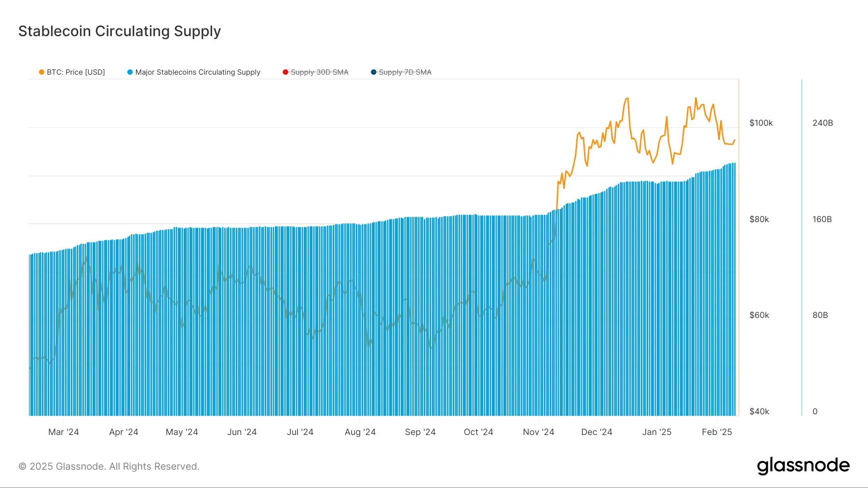Click the Glassnode copyright notice text
The height and width of the screenshot is (488, 868).
[x=109, y=466]
